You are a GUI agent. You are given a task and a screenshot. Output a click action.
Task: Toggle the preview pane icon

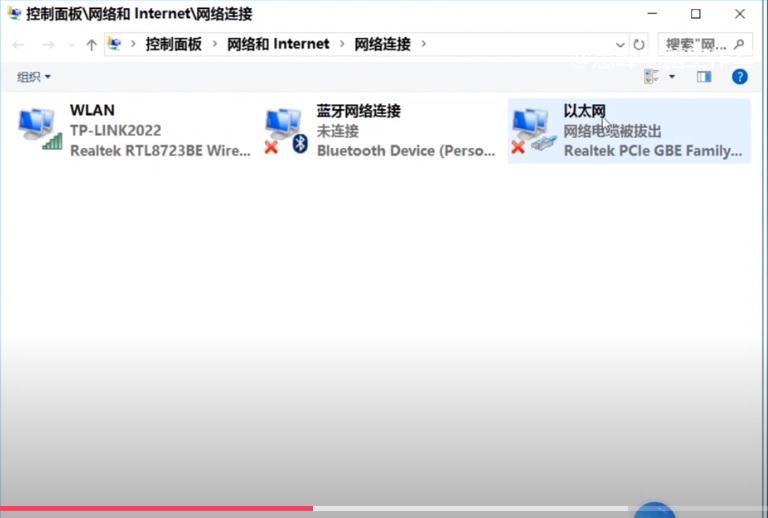click(704, 76)
